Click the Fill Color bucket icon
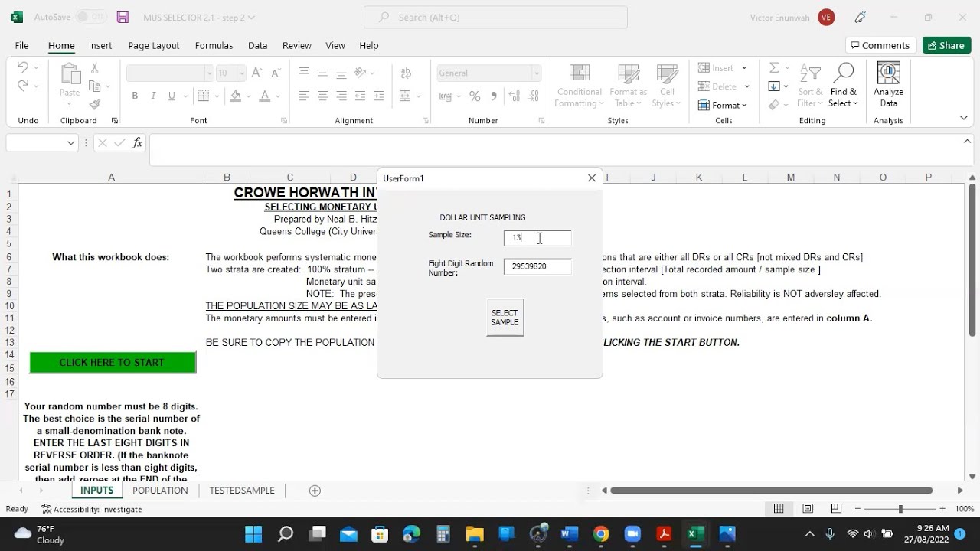Image resolution: width=980 pixels, height=551 pixels. click(x=235, y=96)
